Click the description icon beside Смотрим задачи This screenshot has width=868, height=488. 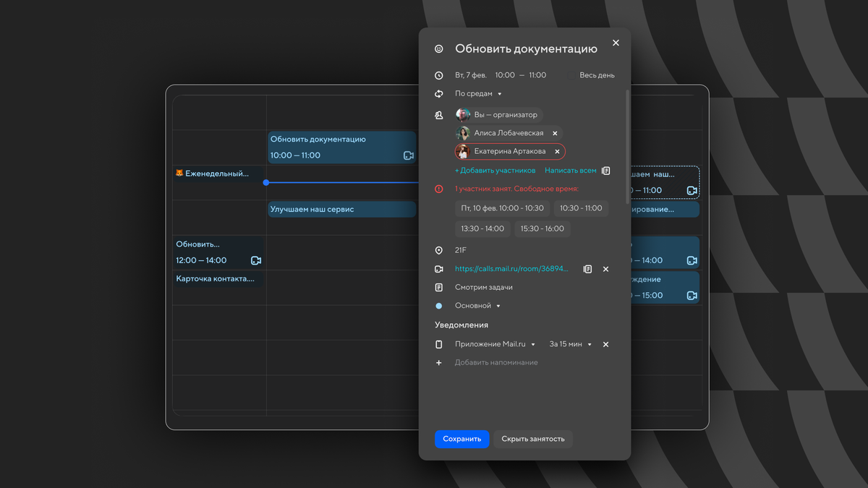tap(439, 287)
